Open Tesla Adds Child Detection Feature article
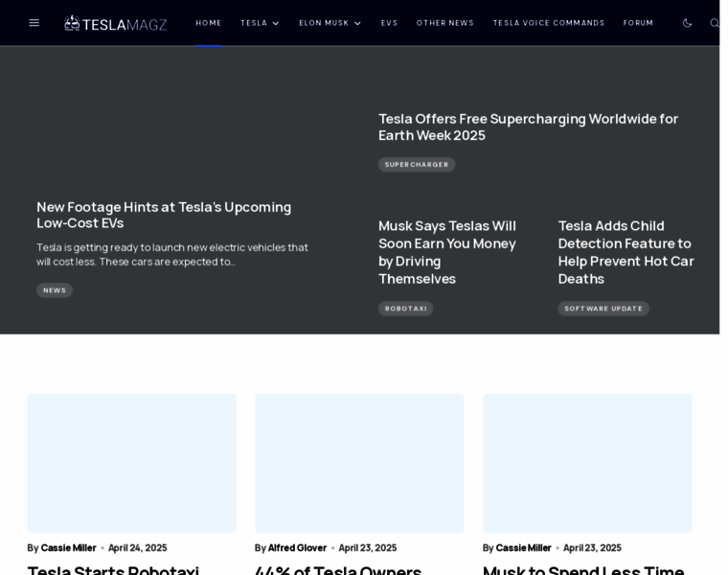Screen dimensions: 728x575 [x=626, y=252]
